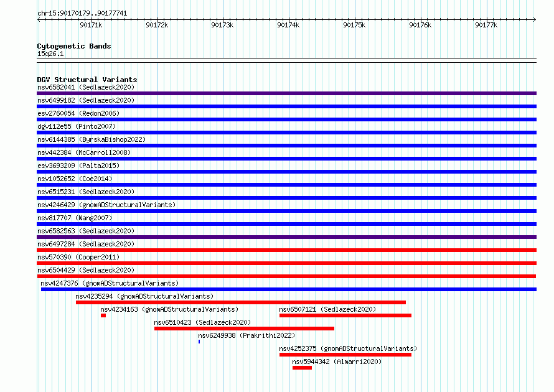Click the ruler's left arrow end

[x=39, y=19]
